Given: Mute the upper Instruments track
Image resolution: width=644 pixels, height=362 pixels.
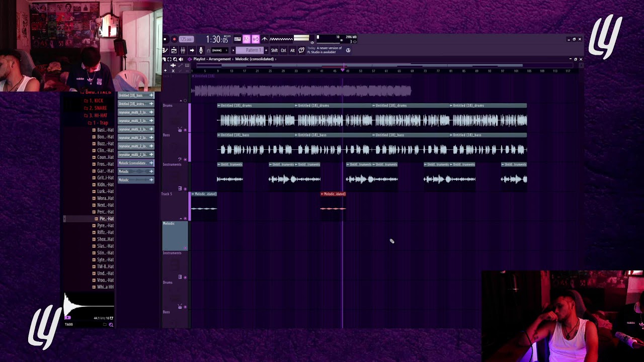Looking at the screenshot, I should pos(185,189).
